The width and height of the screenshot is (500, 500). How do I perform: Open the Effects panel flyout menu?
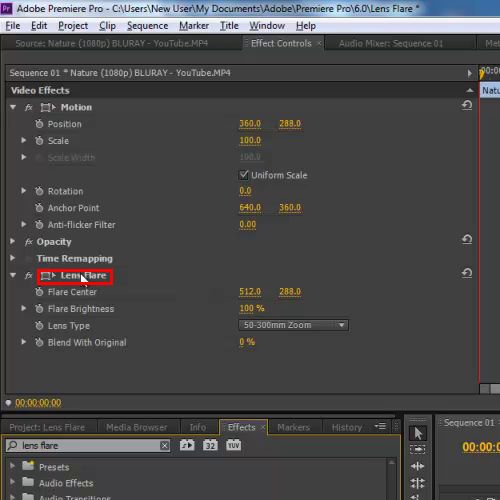pos(380,426)
